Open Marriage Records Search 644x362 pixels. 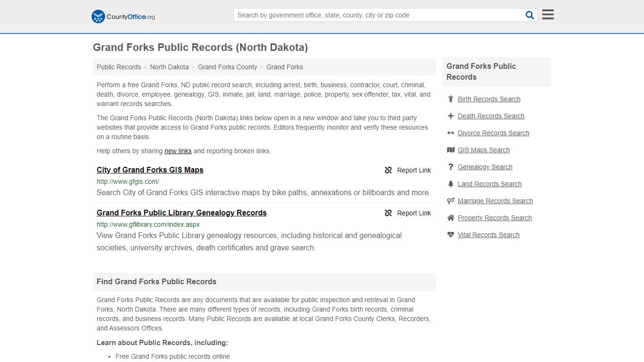(495, 201)
